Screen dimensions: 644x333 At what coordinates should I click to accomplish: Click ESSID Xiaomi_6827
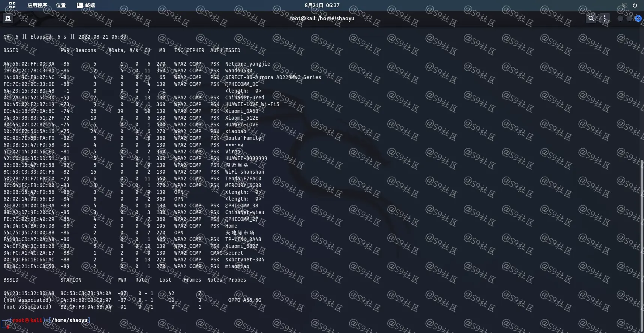pos(241,246)
